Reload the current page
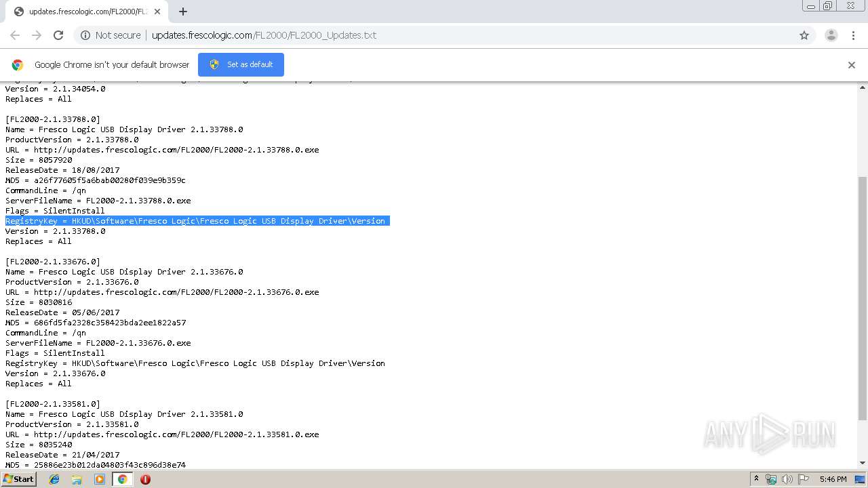Image resolution: width=868 pixels, height=488 pixels. [58, 35]
